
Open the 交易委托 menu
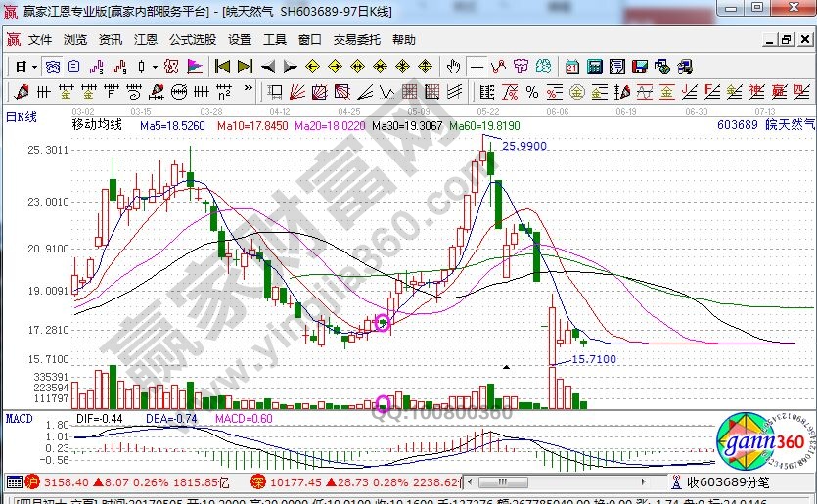pyautogui.click(x=357, y=40)
